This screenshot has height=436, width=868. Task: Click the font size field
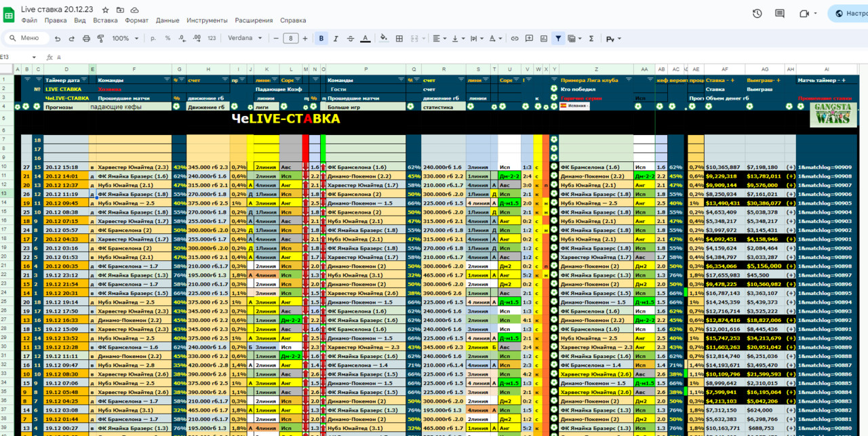[290, 39]
